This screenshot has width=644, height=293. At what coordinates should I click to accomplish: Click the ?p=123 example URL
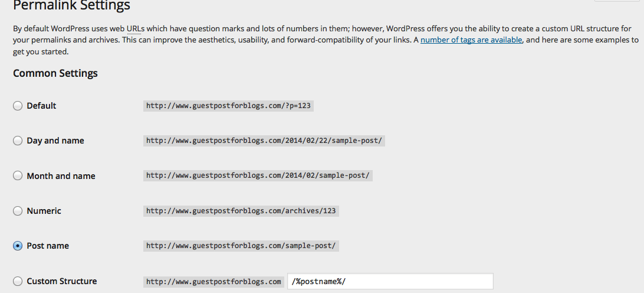(228, 106)
